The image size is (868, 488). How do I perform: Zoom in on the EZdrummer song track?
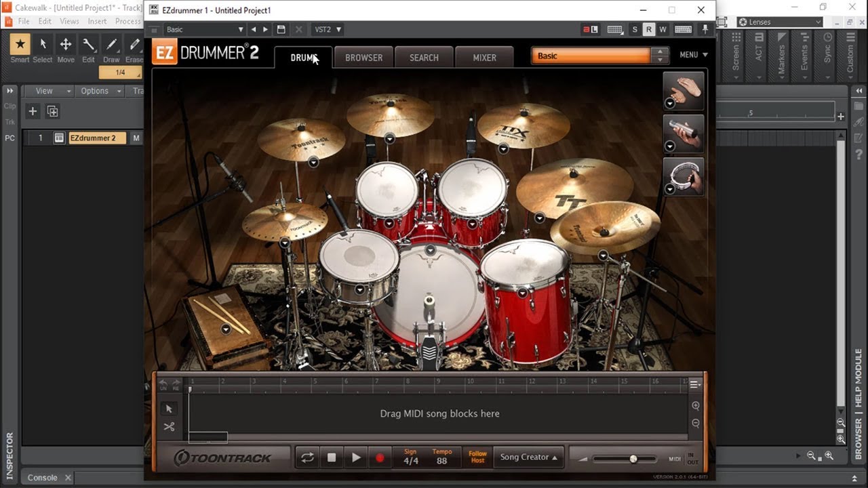(x=696, y=406)
